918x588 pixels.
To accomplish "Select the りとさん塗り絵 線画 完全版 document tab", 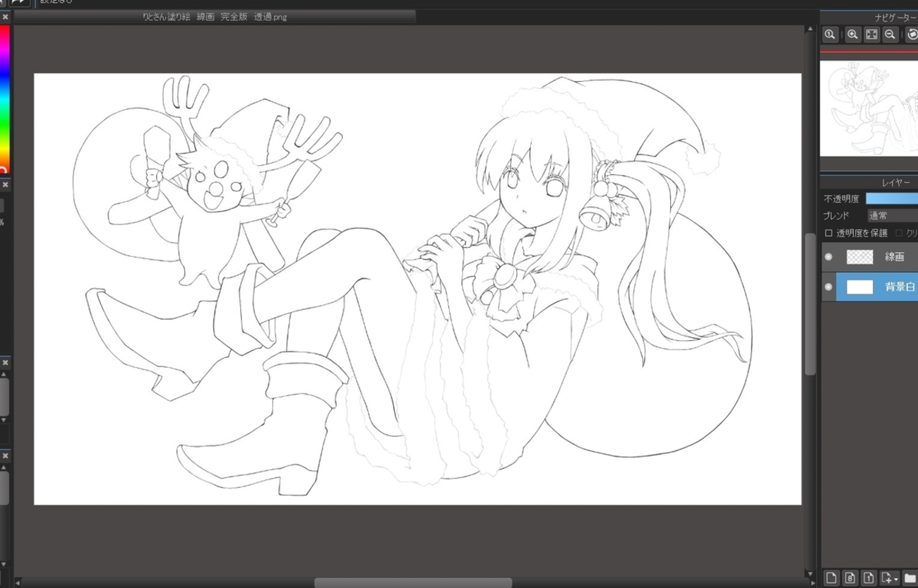I will [215, 17].
